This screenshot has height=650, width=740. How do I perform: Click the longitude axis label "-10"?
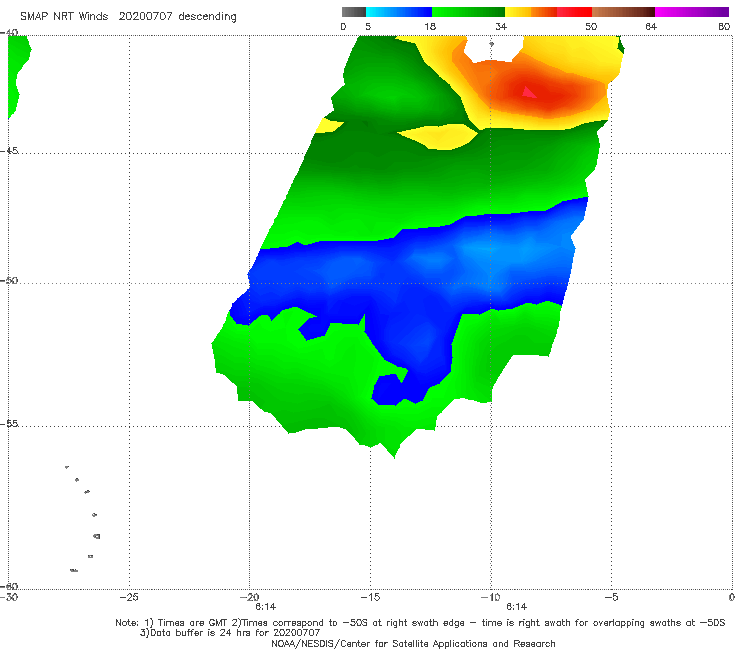490,597
